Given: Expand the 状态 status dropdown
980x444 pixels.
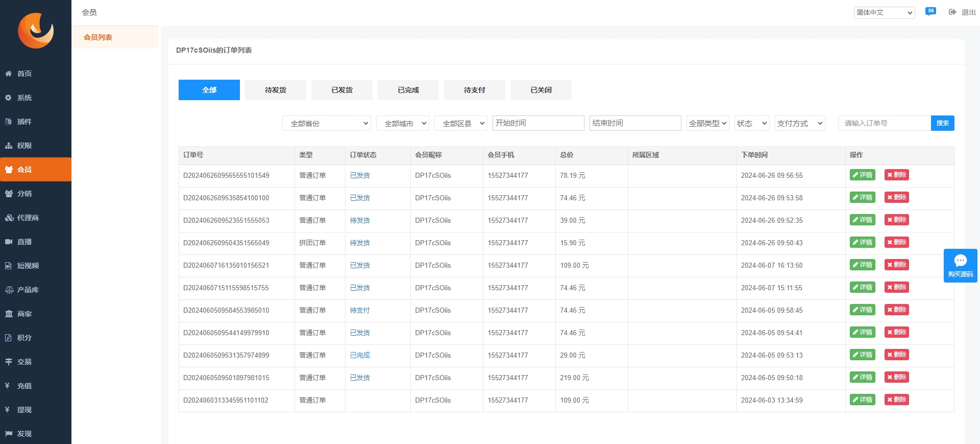Looking at the screenshot, I should tap(752, 123).
